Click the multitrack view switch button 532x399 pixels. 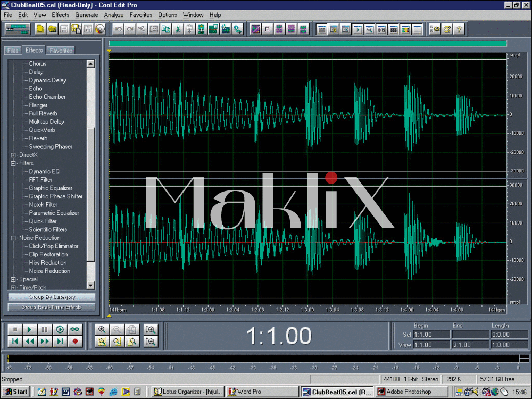pyautogui.click(x=17, y=29)
